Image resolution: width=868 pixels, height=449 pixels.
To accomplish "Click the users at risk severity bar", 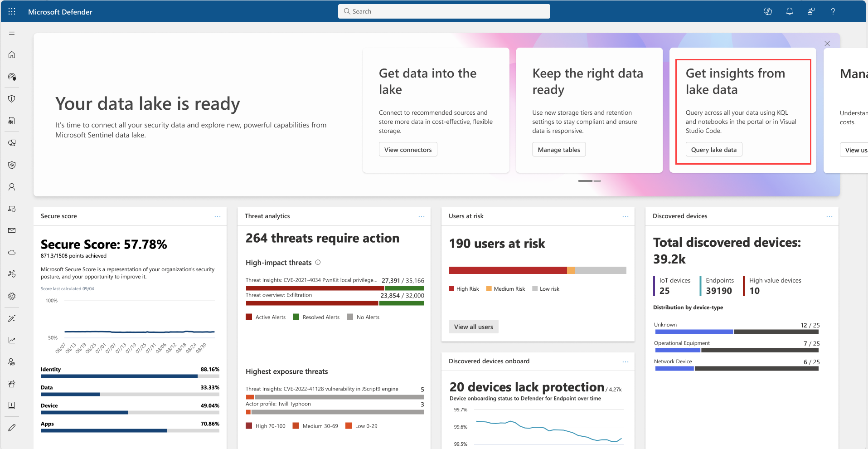I will coord(538,270).
